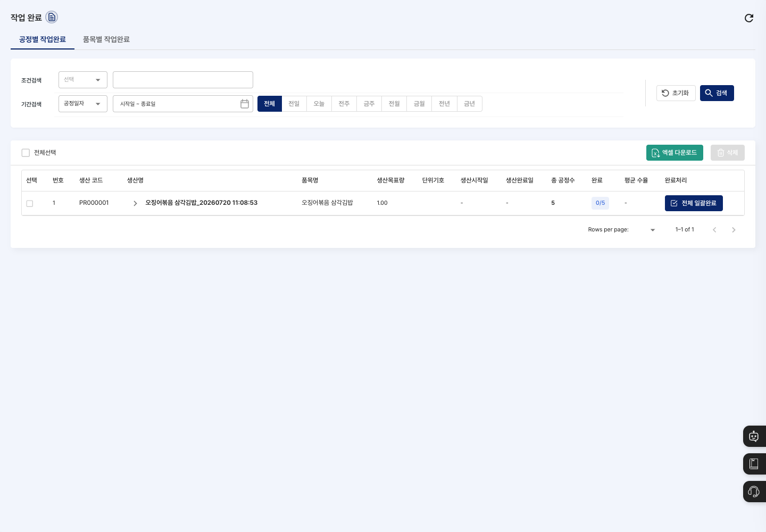Click the 품목명 column header
766x532 pixels.
[310, 180]
